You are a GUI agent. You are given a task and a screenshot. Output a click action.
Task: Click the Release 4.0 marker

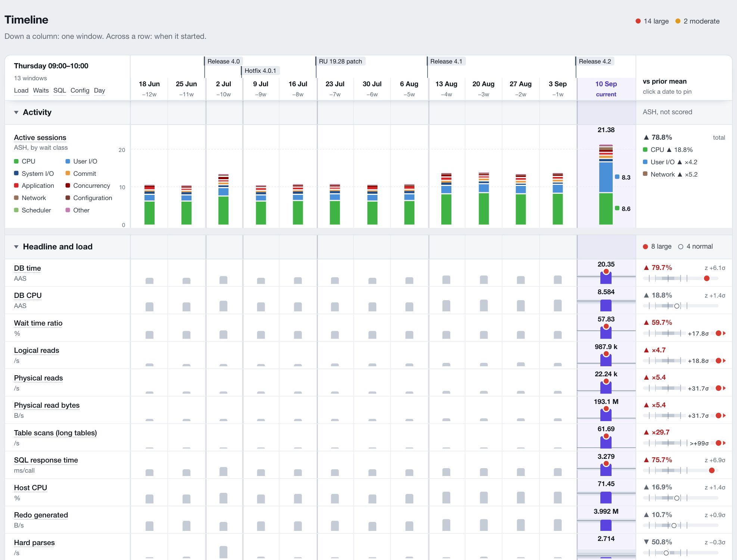tap(224, 61)
